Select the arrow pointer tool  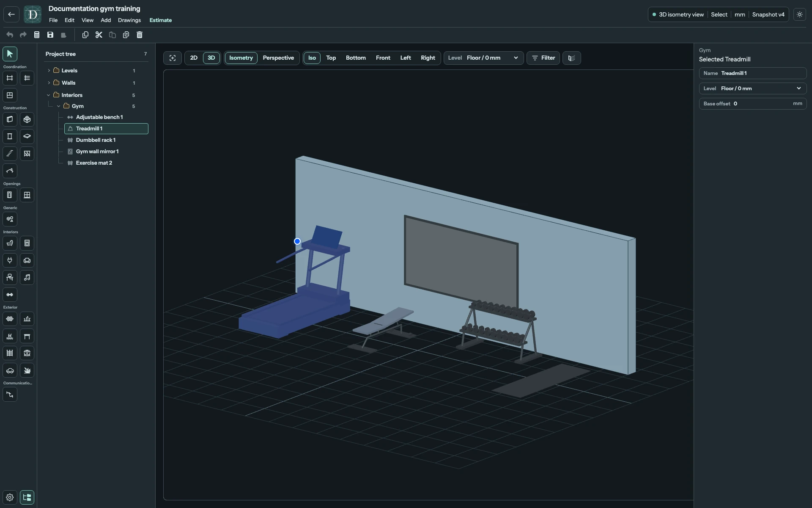tap(10, 54)
